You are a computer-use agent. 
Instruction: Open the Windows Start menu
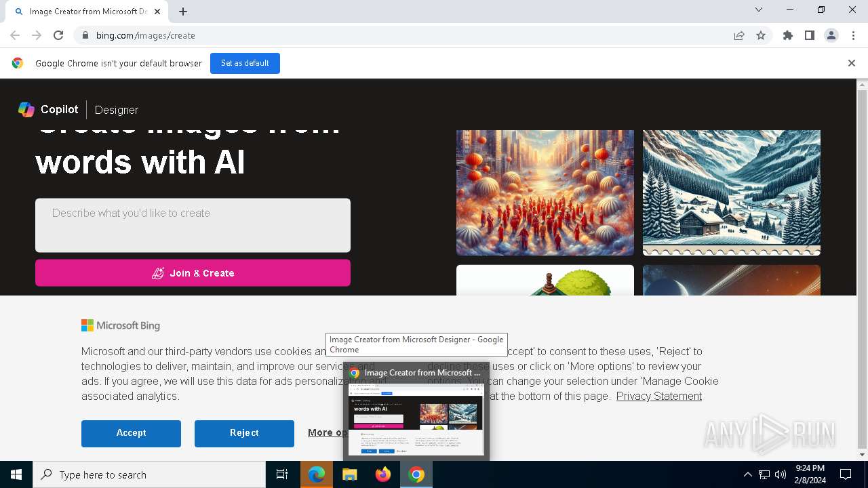tap(16, 474)
